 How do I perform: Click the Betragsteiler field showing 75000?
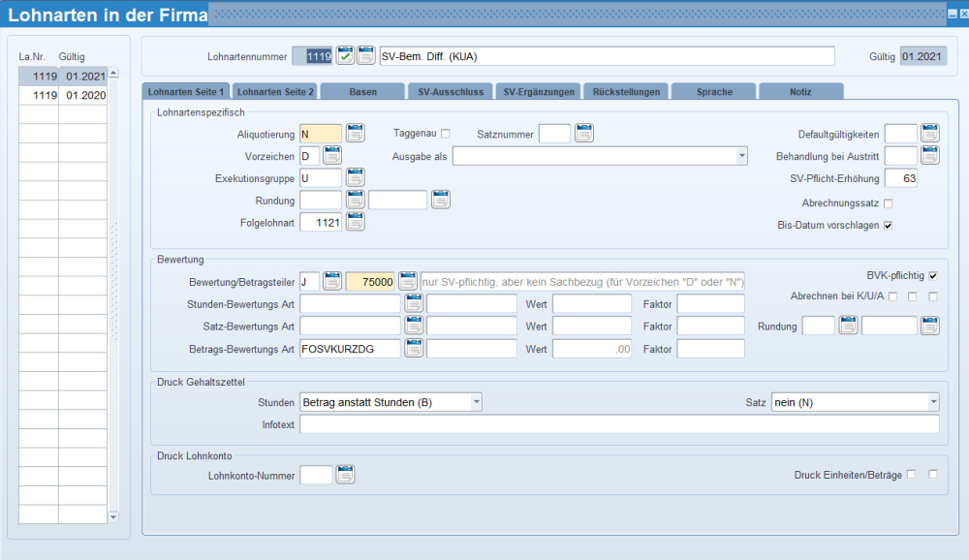(x=370, y=282)
